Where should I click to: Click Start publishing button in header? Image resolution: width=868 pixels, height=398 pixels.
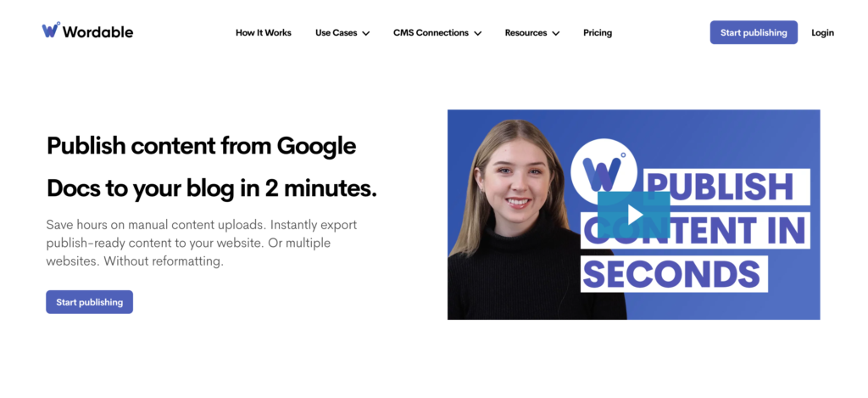pos(754,33)
